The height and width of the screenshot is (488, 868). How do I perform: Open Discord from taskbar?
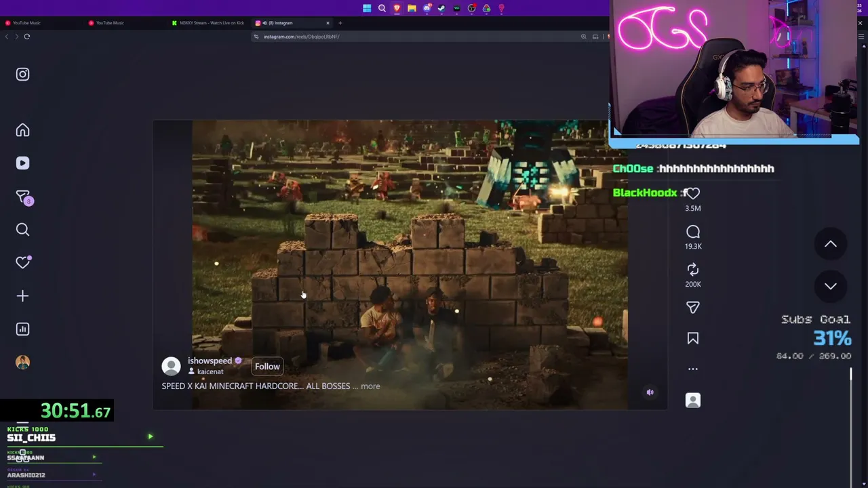click(427, 8)
